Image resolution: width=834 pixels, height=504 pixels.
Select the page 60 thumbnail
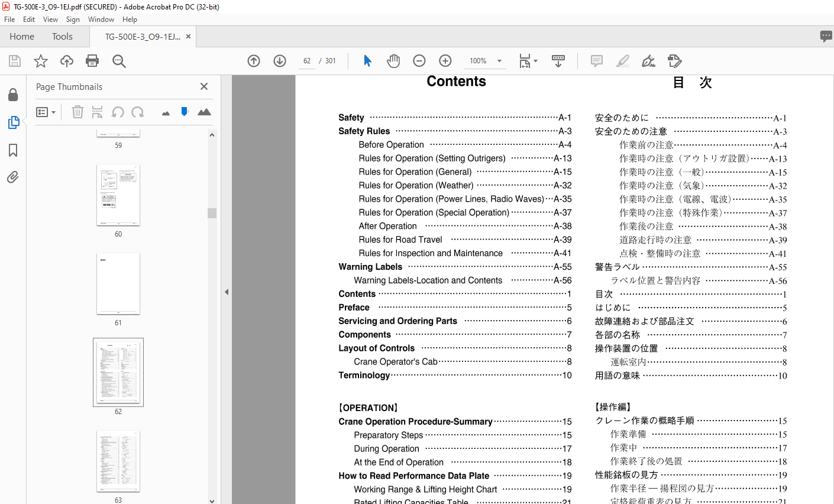point(118,195)
